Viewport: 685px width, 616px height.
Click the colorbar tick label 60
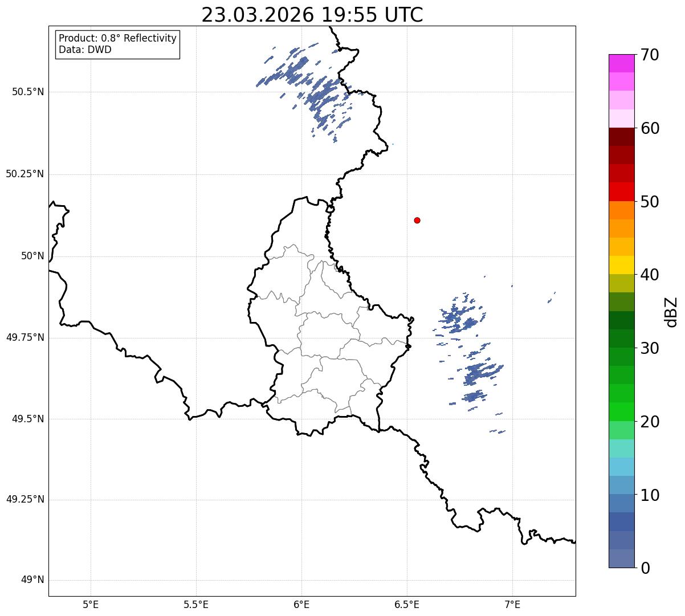tap(650, 128)
